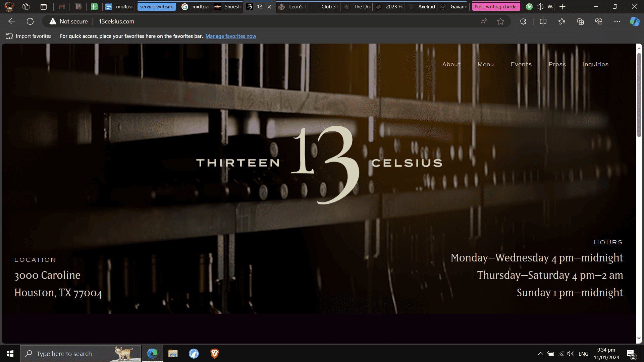The height and width of the screenshot is (362, 644).
Task: Open the Collections icon
Action: click(580, 21)
